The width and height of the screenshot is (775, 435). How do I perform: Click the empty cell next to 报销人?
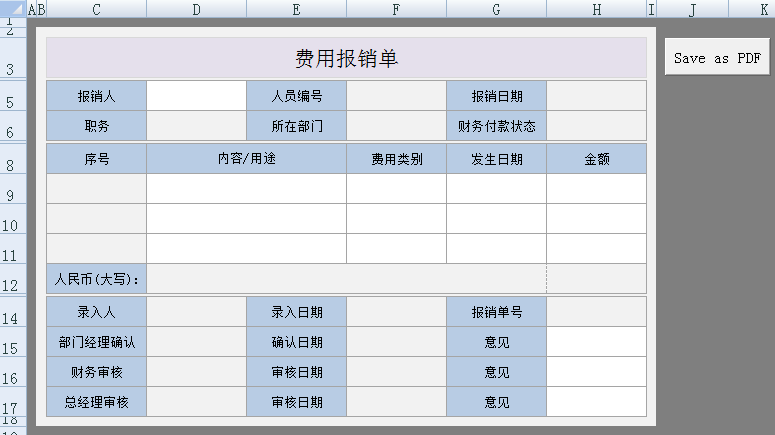196,96
